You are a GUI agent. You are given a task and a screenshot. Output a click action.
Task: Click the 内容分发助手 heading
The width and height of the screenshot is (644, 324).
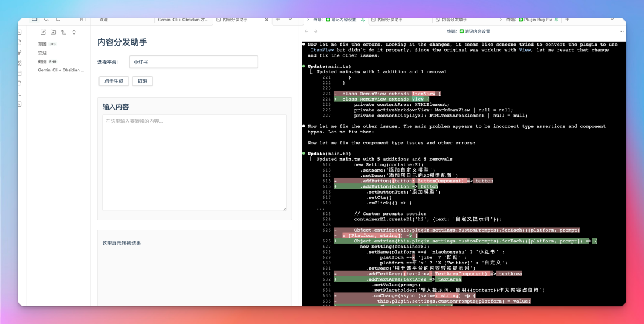coord(122,42)
